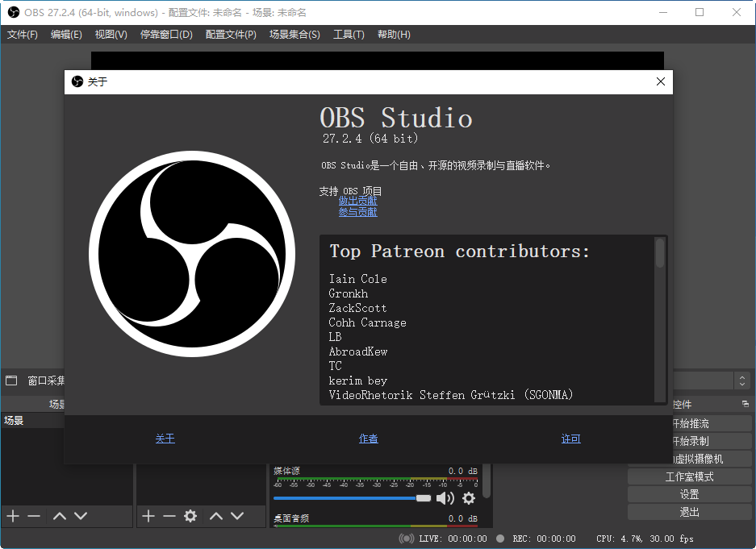
Task: Toggle the 工作室模式 studio mode button
Action: click(690, 476)
